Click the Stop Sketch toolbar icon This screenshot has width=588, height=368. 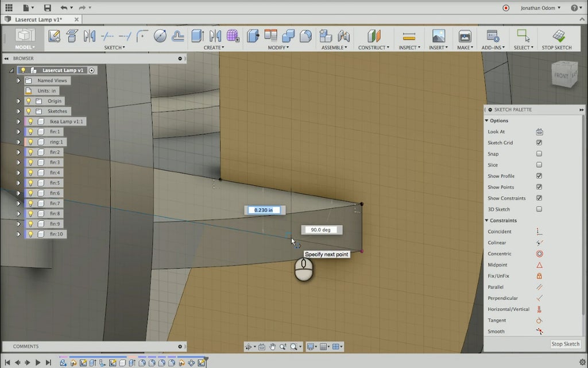(x=558, y=36)
